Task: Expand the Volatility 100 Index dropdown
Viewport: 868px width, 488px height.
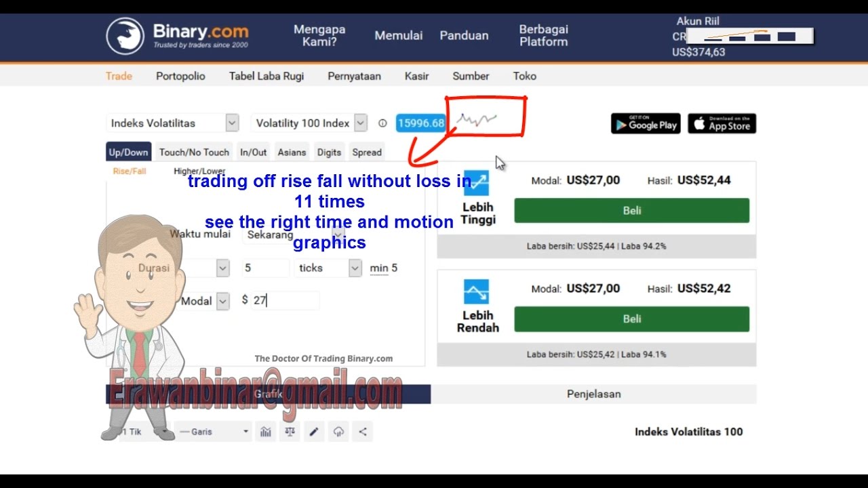Action: 361,123
